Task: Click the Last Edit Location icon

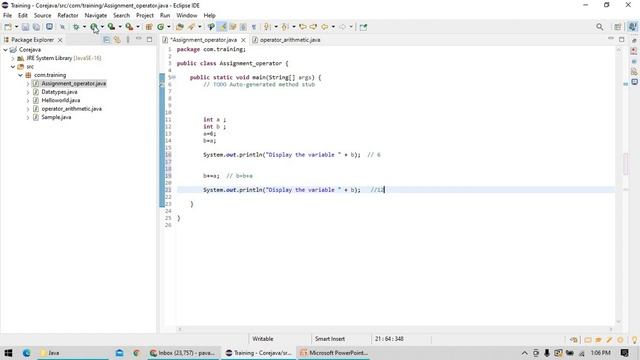Action: [303, 27]
